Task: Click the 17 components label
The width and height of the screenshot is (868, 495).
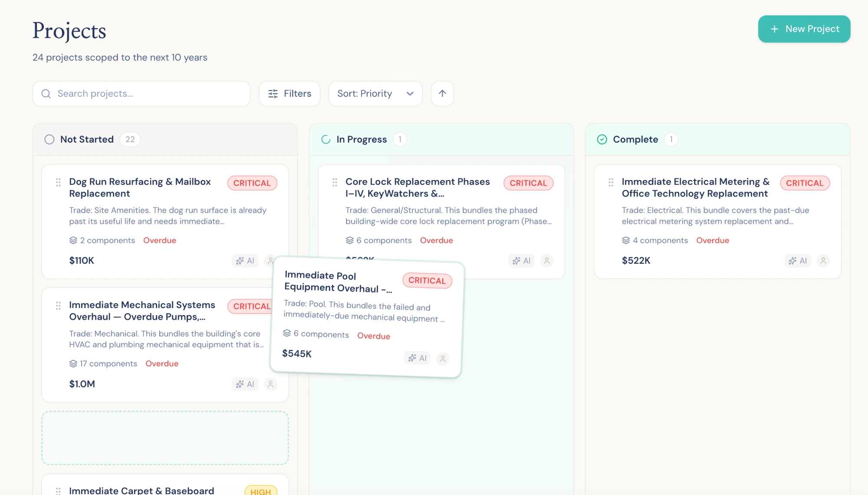Action: [x=103, y=364]
